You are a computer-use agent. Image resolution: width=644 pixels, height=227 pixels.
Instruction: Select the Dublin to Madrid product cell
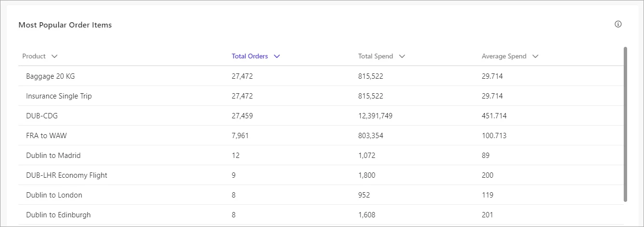(x=53, y=156)
